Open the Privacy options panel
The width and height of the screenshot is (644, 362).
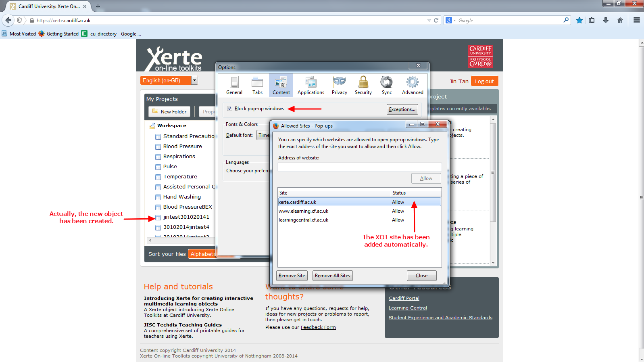click(x=340, y=85)
